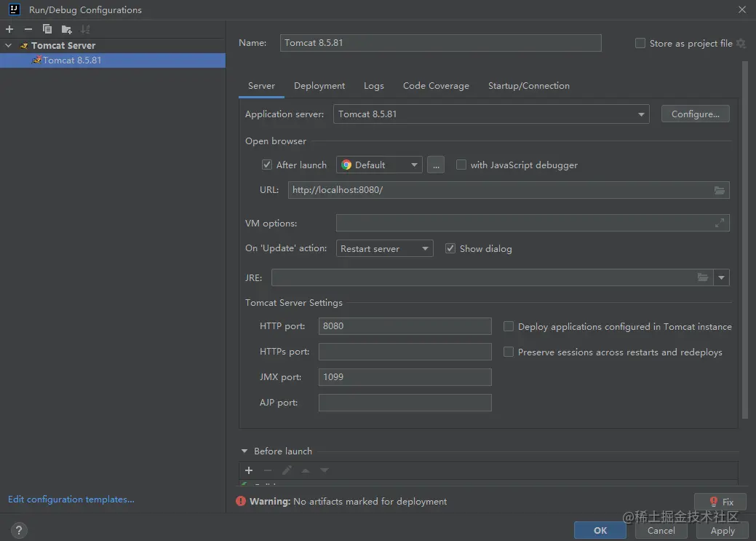Click the red warning error icon
The image size is (756, 541).
click(241, 502)
